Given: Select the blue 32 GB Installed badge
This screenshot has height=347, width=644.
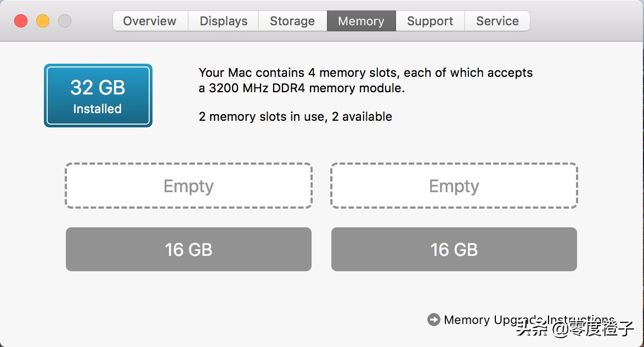Looking at the screenshot, I should pos(98,95).
